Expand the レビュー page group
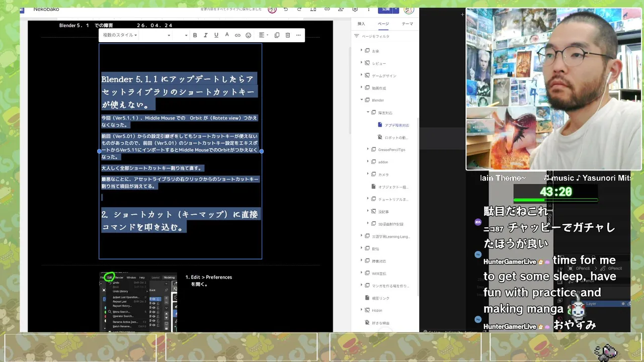This screenshot has width=644, height=362. tap(361, 63)
